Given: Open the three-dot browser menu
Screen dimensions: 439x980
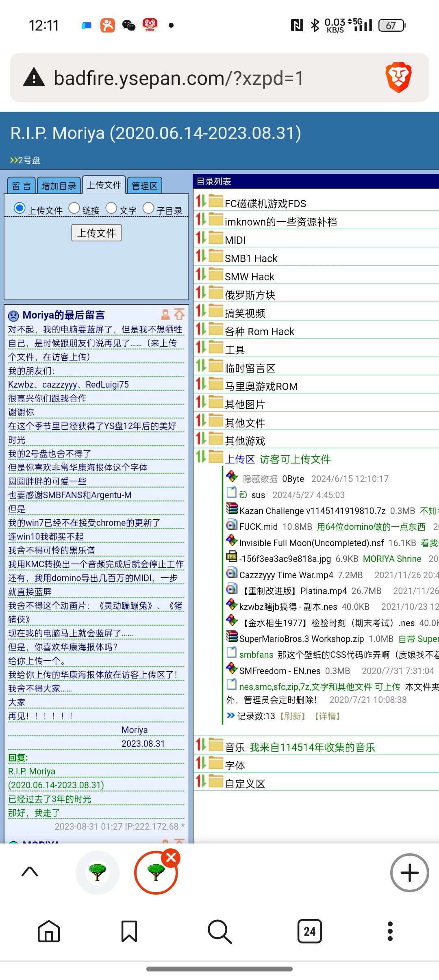Looking at the screenshot, I should coord(390,931).
